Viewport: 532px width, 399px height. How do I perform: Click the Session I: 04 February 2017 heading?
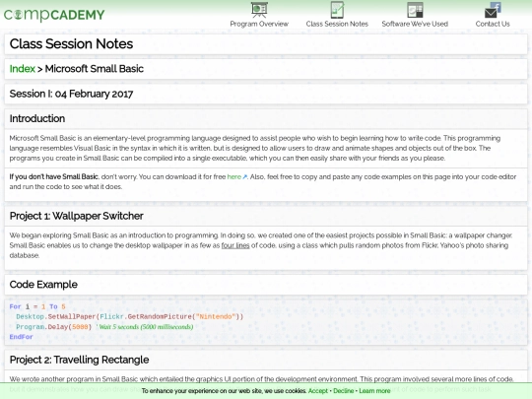point(71,94)
